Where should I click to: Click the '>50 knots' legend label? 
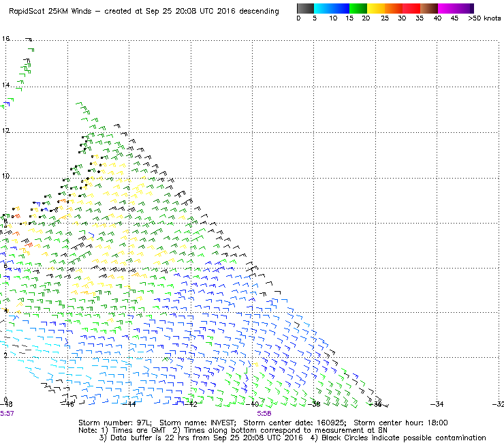tap(484, 18)
